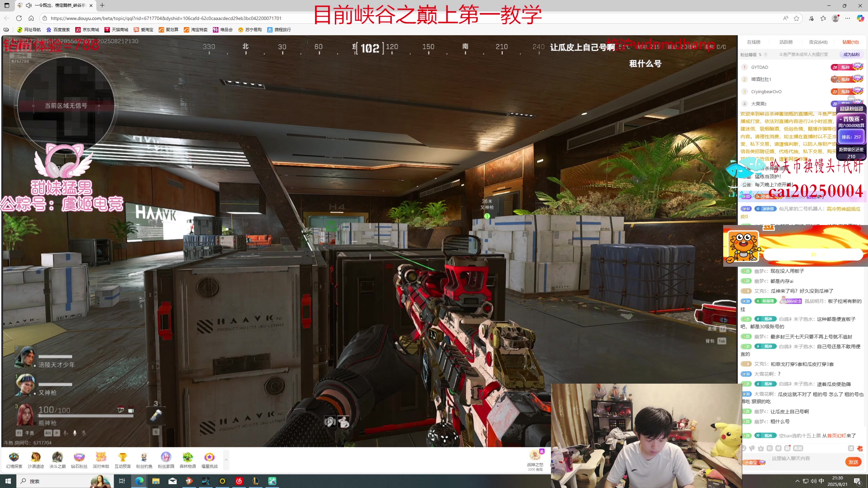The image size is (868, 488).
Task: Open the Windows Start menu
Action: click(8, 481)
